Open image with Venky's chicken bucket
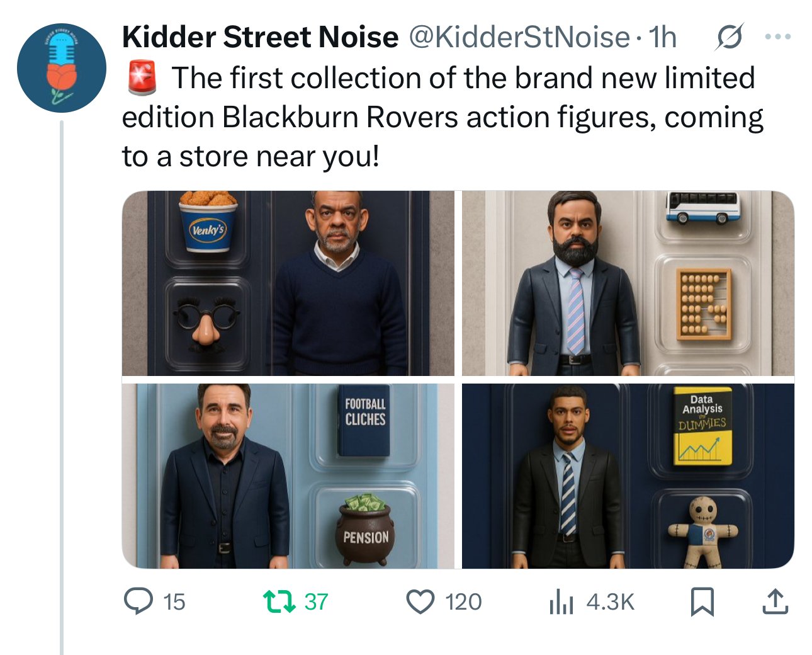Viewport: 812px width, 655px height. [288, 283]
